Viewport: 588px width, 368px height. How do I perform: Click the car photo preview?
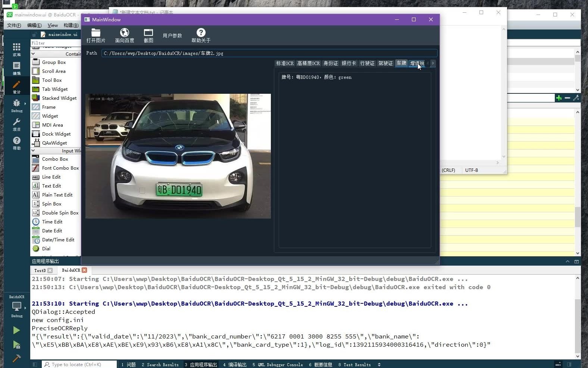coord(178,156)
